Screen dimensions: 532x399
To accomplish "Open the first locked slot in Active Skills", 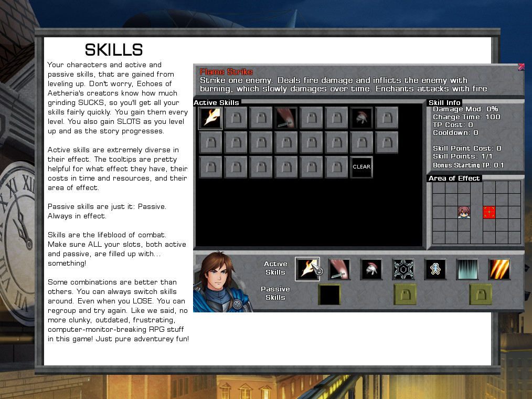I will 236,118.
